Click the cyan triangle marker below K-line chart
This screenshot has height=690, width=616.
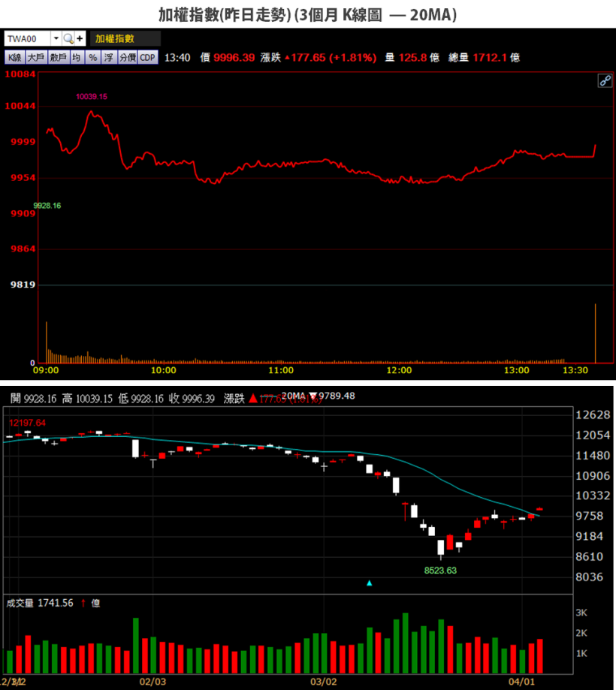[370, 583]
